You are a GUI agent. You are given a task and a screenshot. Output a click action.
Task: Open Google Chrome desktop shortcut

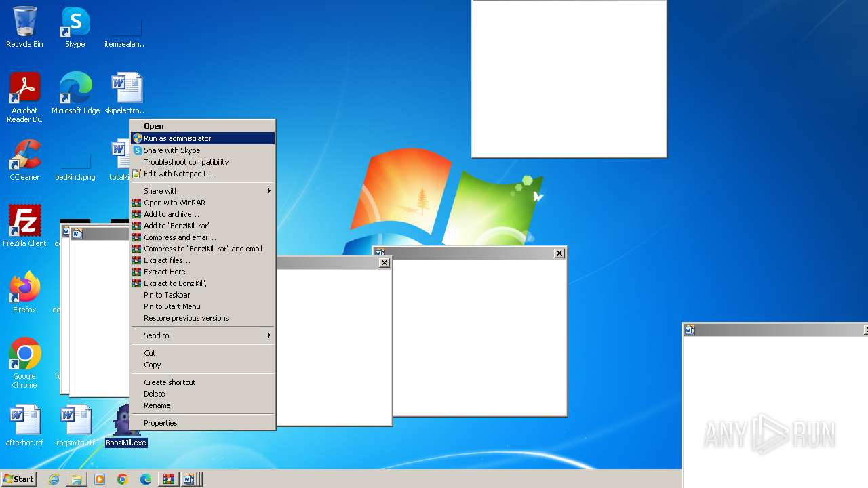[24, 363]
